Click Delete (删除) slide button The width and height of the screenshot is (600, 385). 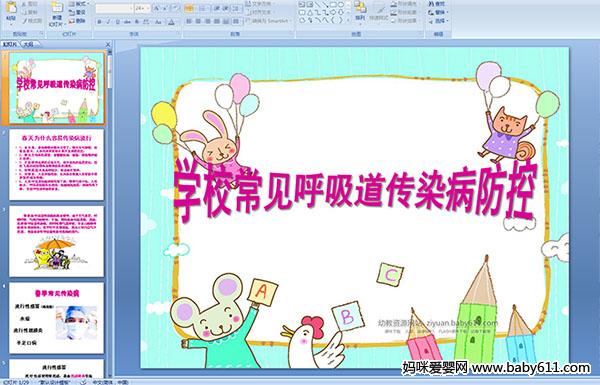[78, 21]
